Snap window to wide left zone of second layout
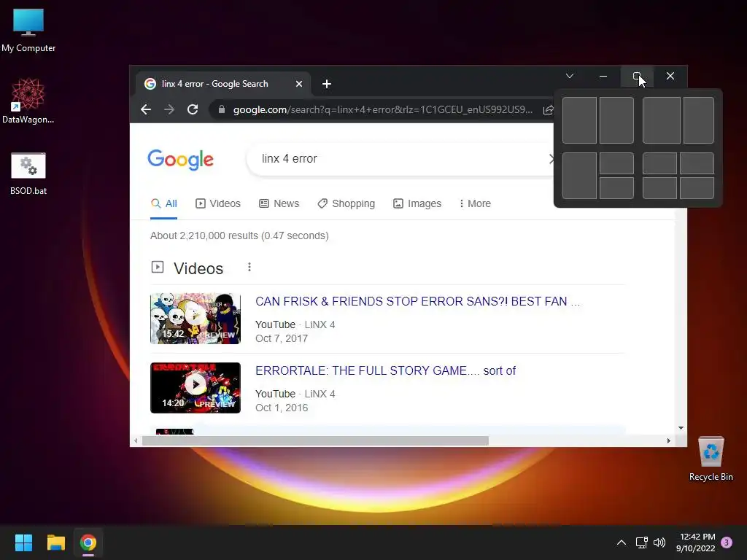This screenshot has height=560, width=747. coord(661,120)
